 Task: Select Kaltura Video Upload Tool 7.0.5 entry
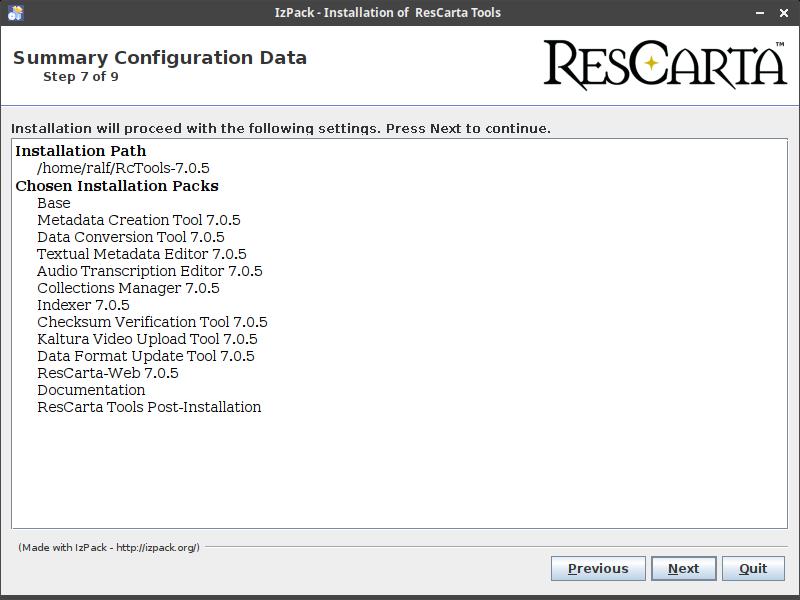click(147, 339)
